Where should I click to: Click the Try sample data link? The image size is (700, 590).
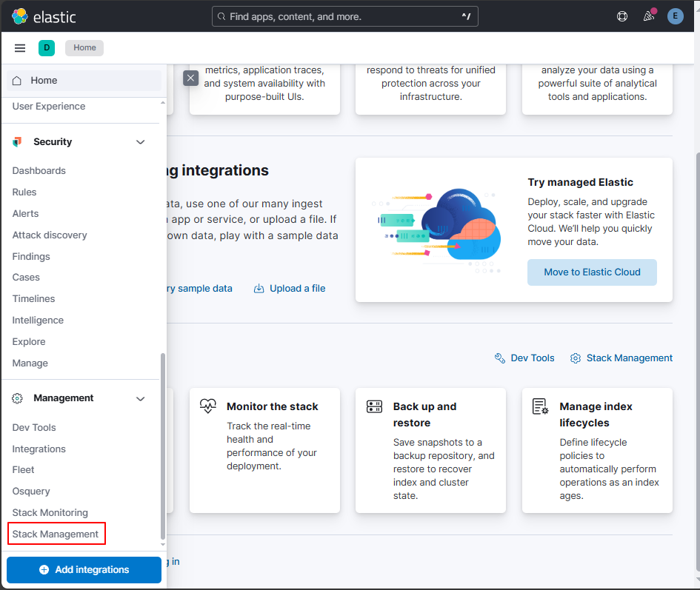pos(199,288)
